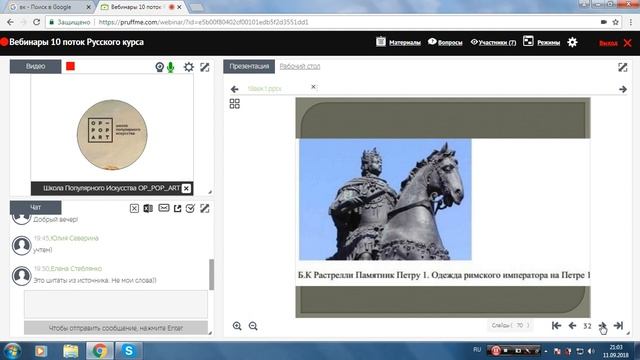The image size is (640, 360).
Task: Click the slide number field showing 32
Action: tap(587, 326)
